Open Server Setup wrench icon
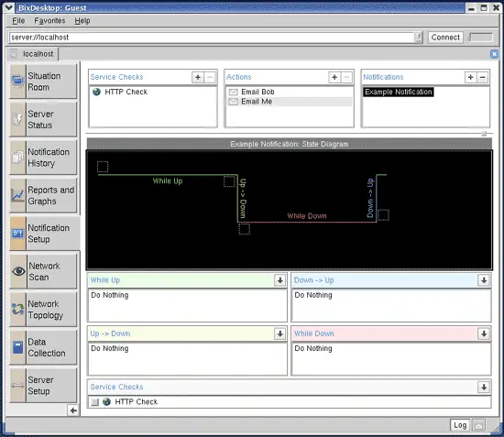Viewport: 504px width, 437px height. [x=17, y=386]
